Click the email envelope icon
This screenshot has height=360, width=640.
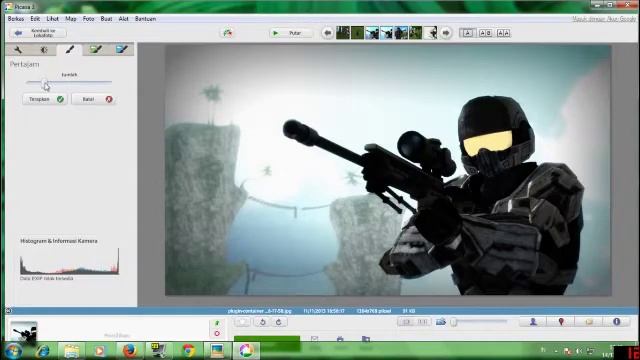[x=314, y=338]
